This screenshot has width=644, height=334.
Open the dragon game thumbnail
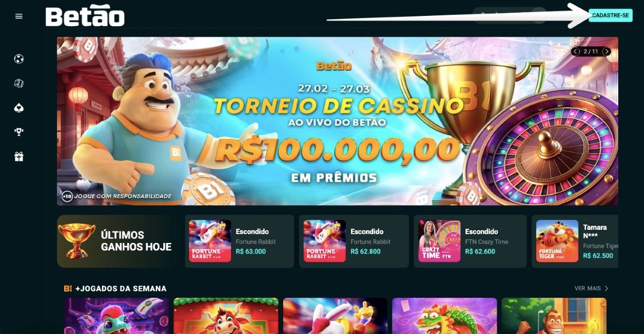click(445, 316)
